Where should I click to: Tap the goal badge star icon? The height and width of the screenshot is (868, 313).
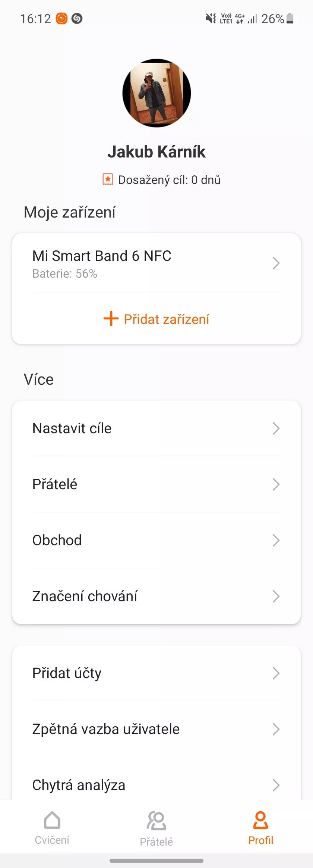coord(108,179)
